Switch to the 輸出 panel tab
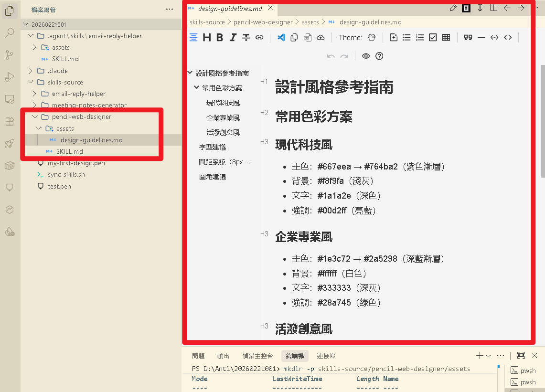545x392 pixels. tap(223, 356)
